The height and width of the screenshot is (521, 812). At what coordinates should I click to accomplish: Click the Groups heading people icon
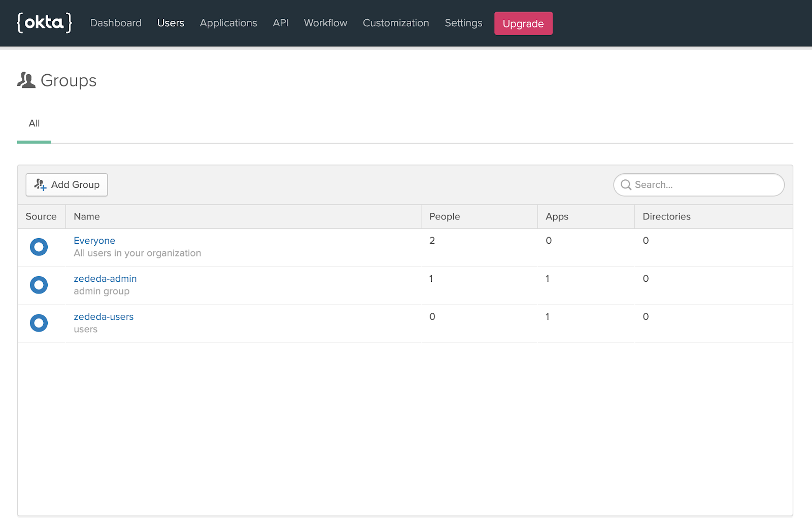coord(26,80)
